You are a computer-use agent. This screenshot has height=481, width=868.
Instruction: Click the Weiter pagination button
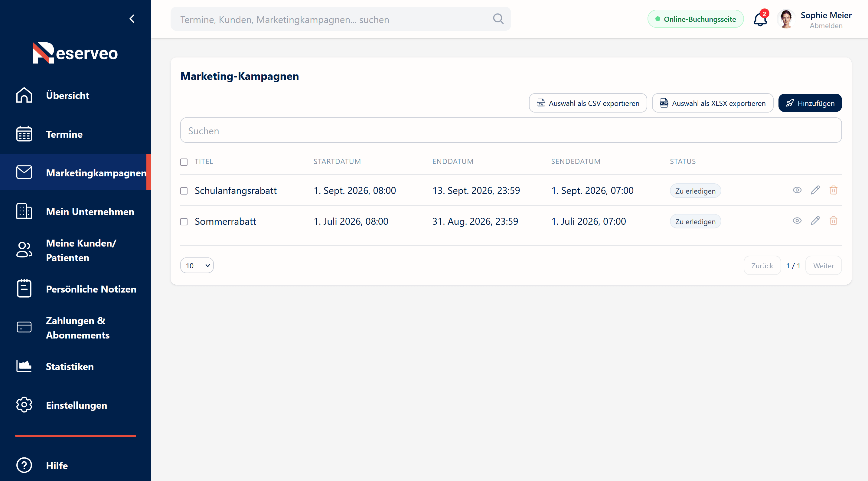tap(823, 265)
